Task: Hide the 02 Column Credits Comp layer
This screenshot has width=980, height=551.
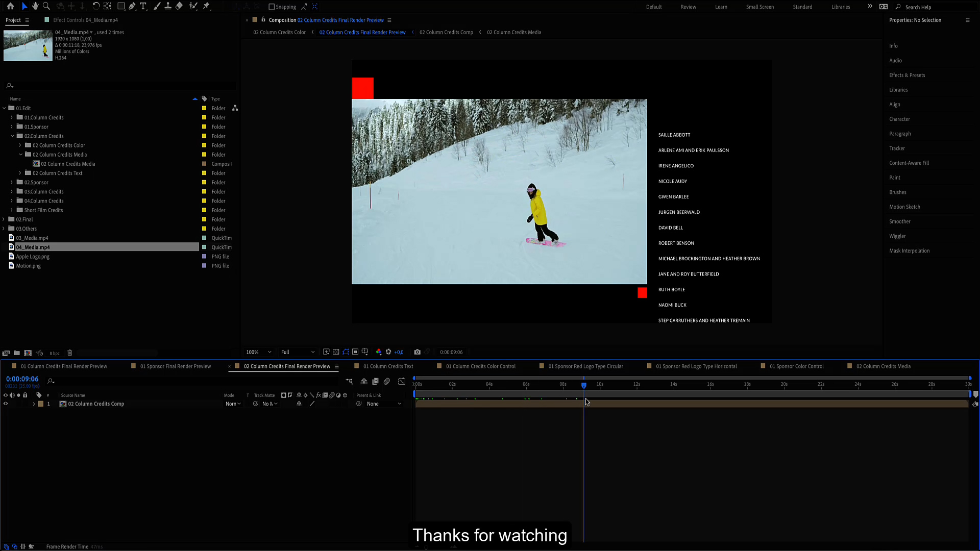Action: (x=6, y=404)
